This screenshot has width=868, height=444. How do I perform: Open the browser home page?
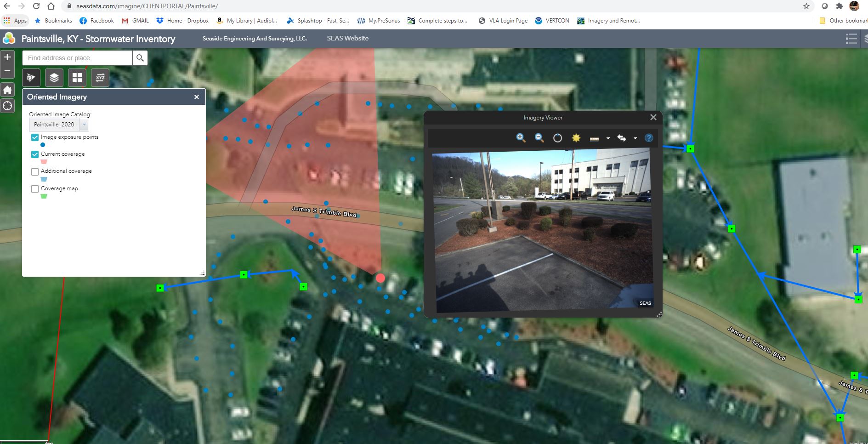click(51, 6)
